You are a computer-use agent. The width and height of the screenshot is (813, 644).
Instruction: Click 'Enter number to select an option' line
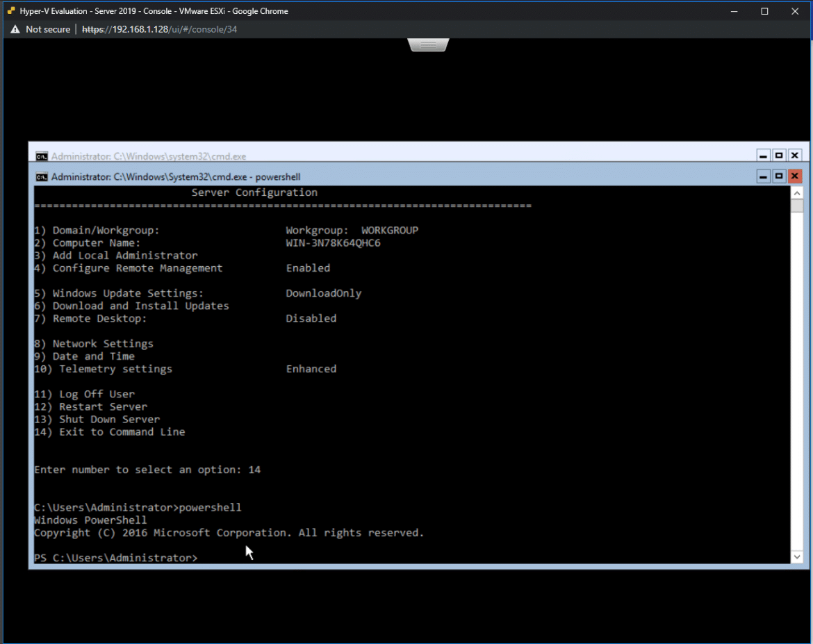pyautogui.click(x=147, y=470)
